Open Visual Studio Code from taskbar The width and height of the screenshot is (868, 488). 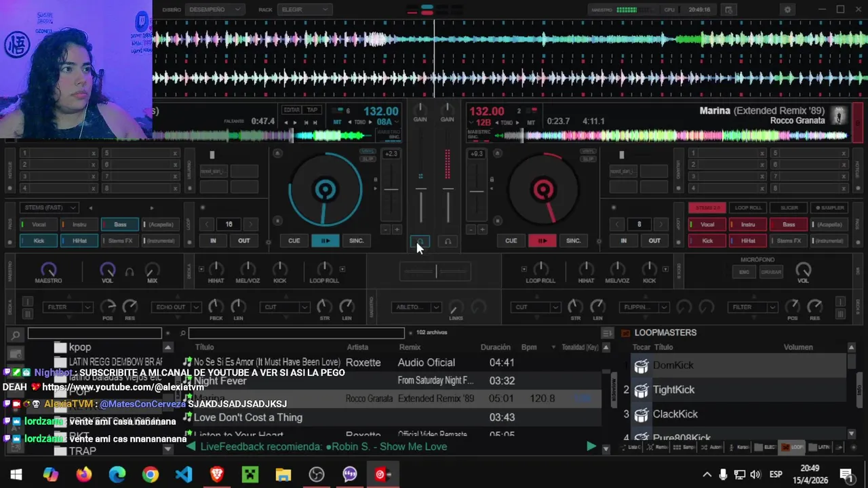(184, 474)
